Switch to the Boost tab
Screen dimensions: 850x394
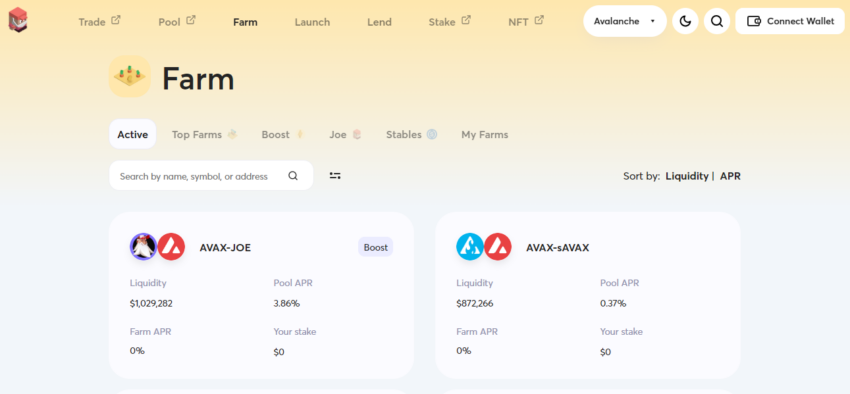coord(282,134)
